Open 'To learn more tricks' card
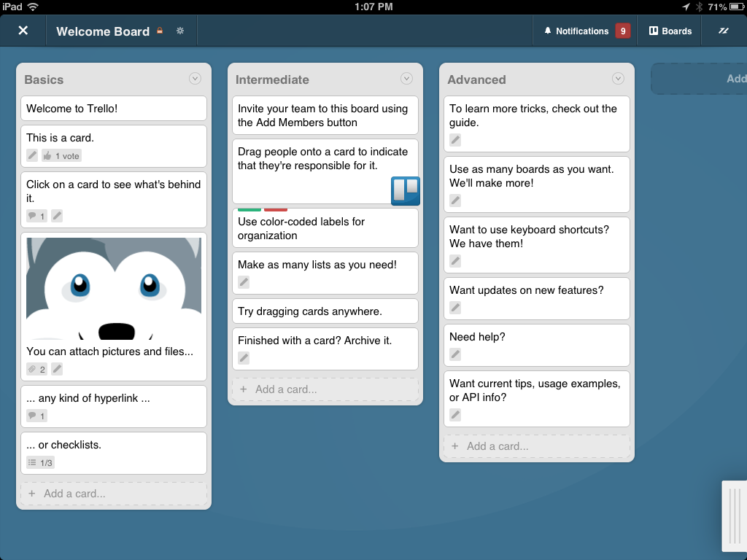The height and width of the screenshot is (560, 747). click(537, 124)
